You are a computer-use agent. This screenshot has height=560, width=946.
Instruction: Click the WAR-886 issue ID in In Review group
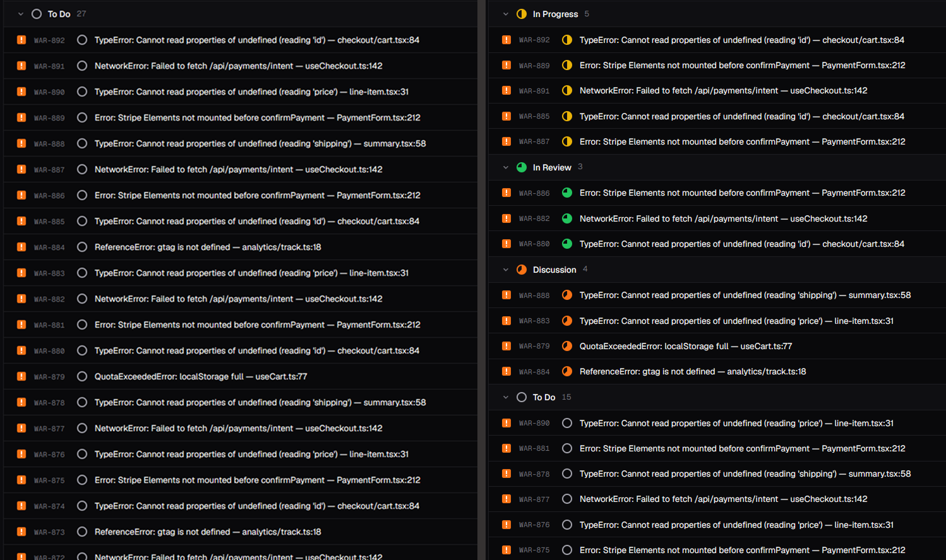pos(534,193)
